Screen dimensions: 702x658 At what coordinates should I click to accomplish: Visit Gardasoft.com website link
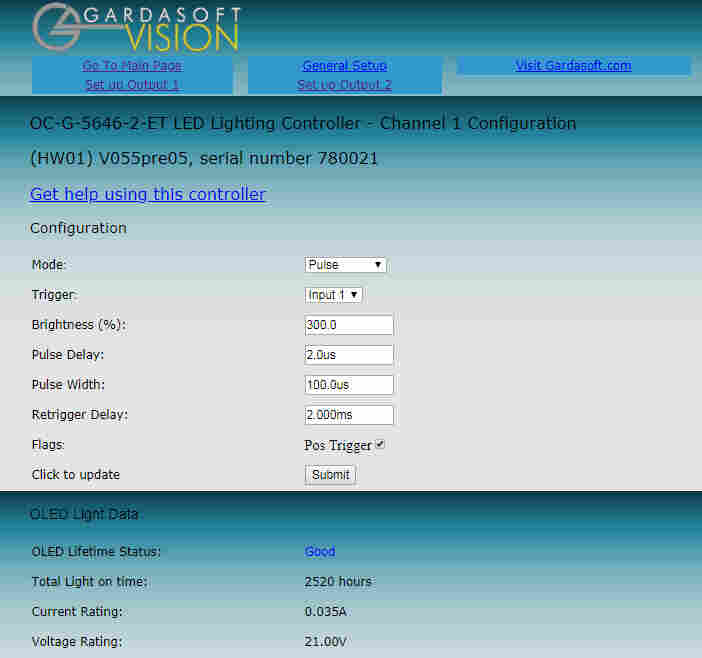pyautogui.click(x=573, y=66)
